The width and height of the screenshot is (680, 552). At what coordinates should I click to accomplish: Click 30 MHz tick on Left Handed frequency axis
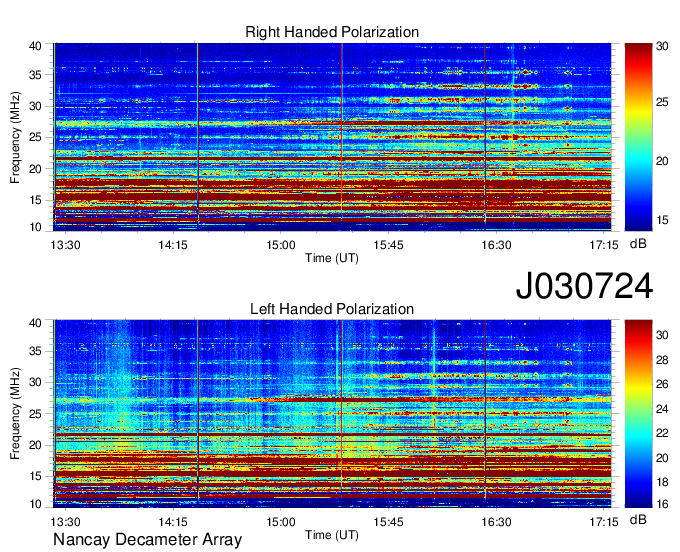(35, 382)
